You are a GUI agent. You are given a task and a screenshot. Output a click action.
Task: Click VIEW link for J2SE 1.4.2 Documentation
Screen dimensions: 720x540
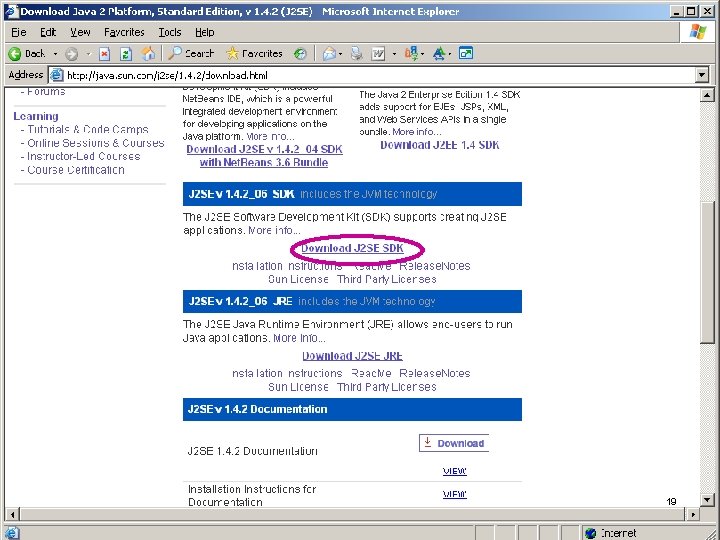(455, 471)
